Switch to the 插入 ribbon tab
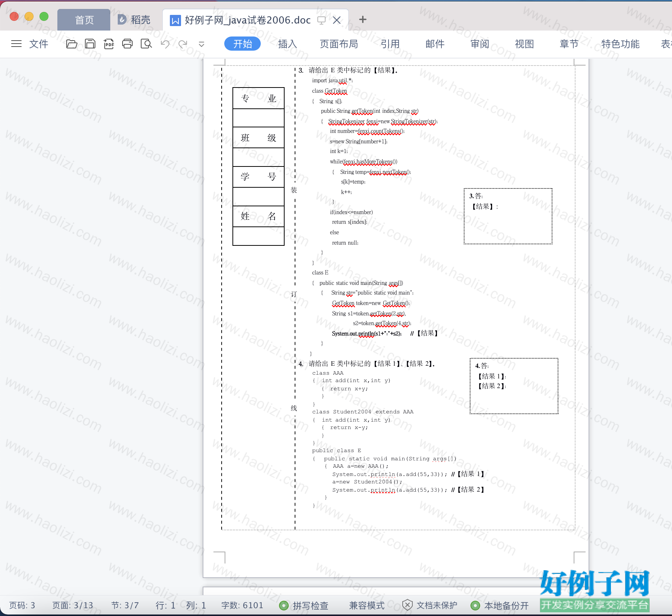Viewport: 672px width, 616px height. (x=288, y=44)
